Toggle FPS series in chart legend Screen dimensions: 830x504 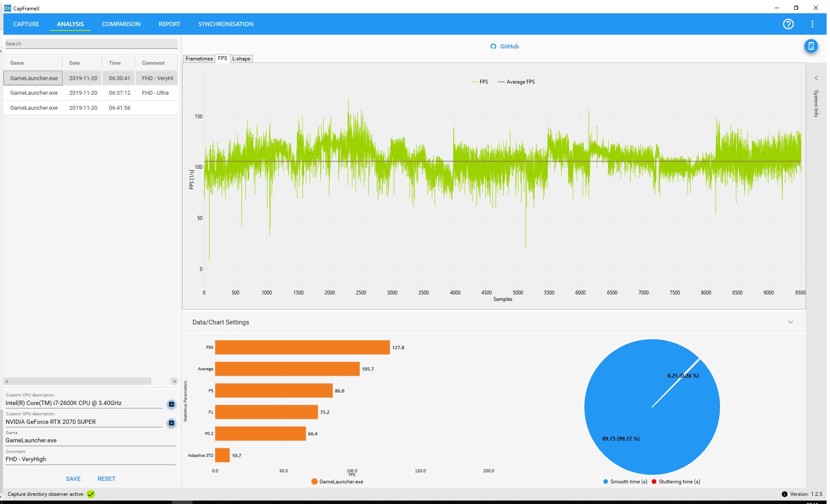pyautogui.click(x=479, y=82)
